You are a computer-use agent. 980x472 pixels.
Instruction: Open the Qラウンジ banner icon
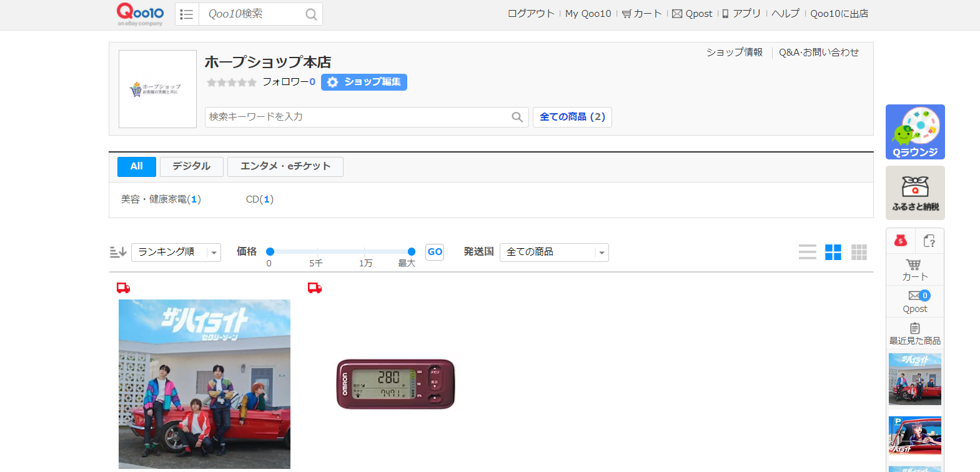[915, 132]
